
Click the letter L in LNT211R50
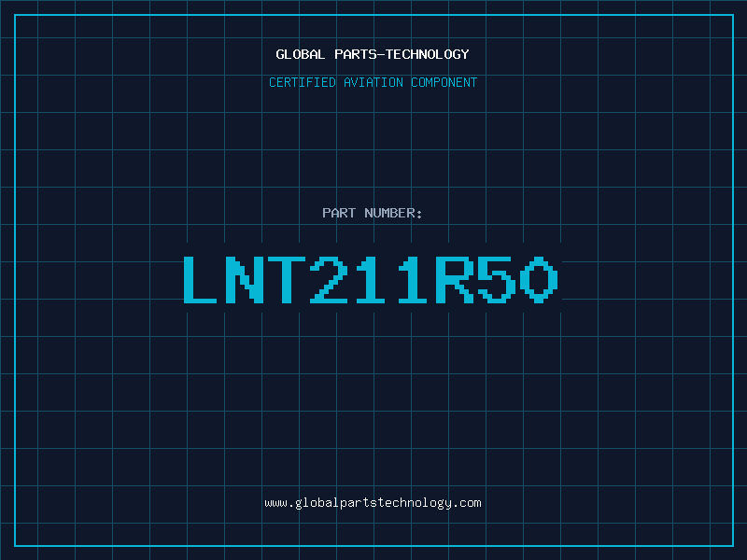[x=200, y=279]
